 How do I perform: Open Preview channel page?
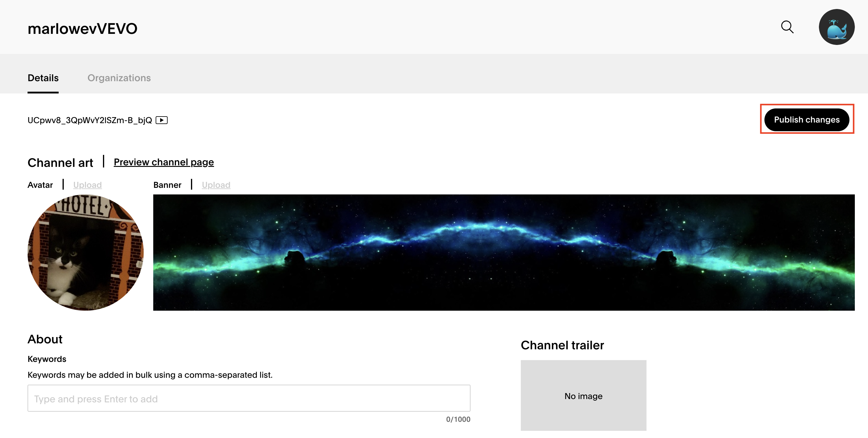(163, 162)
